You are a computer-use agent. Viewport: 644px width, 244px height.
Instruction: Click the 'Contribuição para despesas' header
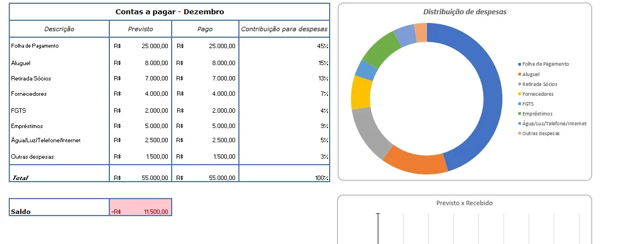(x=284, y=29)
